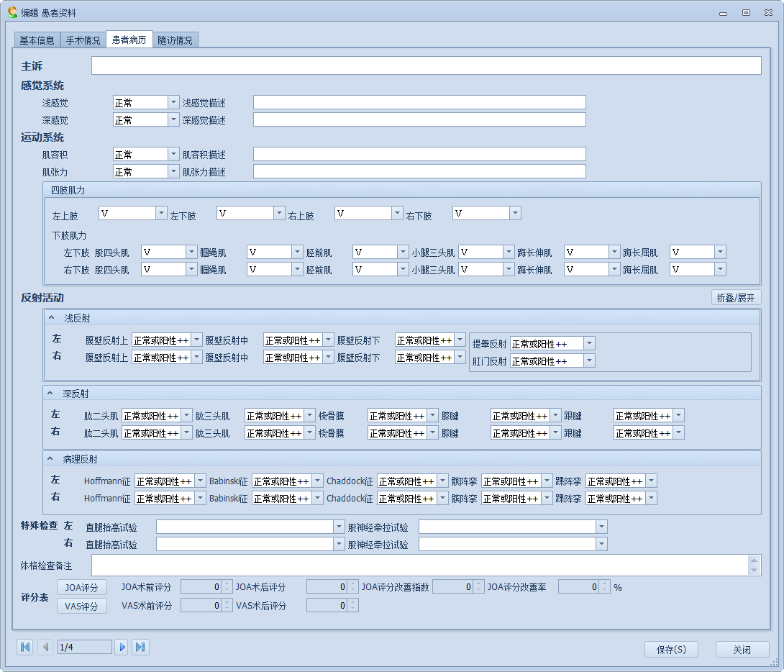Open the 肛门反射 dropdown
The height and width of the screenshot is (672, 784).
click(589, 360)
